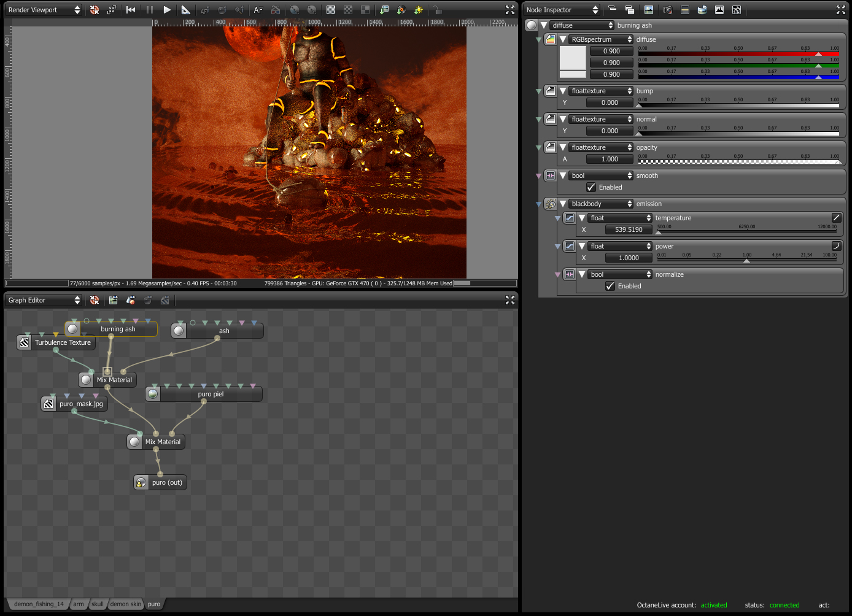Open the Render Viewport panel type dropdown
The width and height of the screenshot is (852, 616).
click(x=44, y=10)
